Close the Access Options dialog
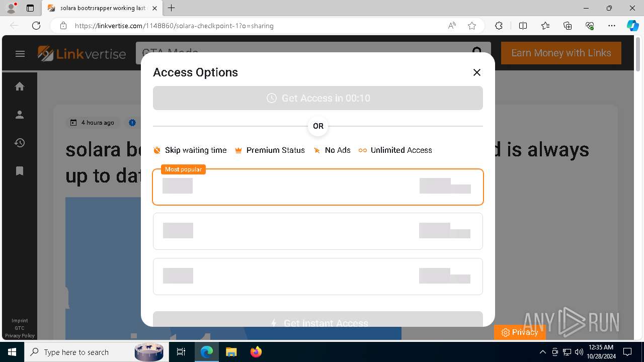Viewport: 644px width, 362px height. [x=477, y=72]
